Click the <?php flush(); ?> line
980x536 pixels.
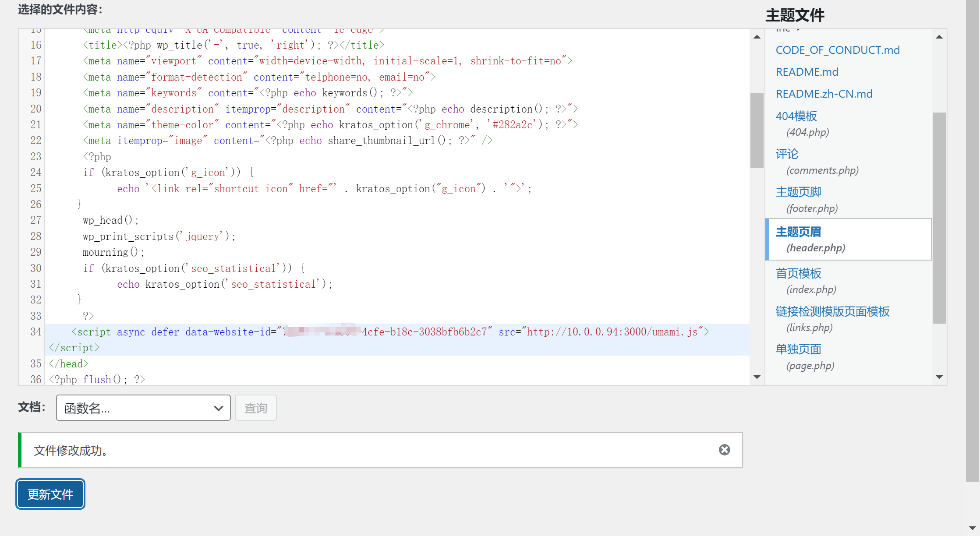[x=97, y=379]
